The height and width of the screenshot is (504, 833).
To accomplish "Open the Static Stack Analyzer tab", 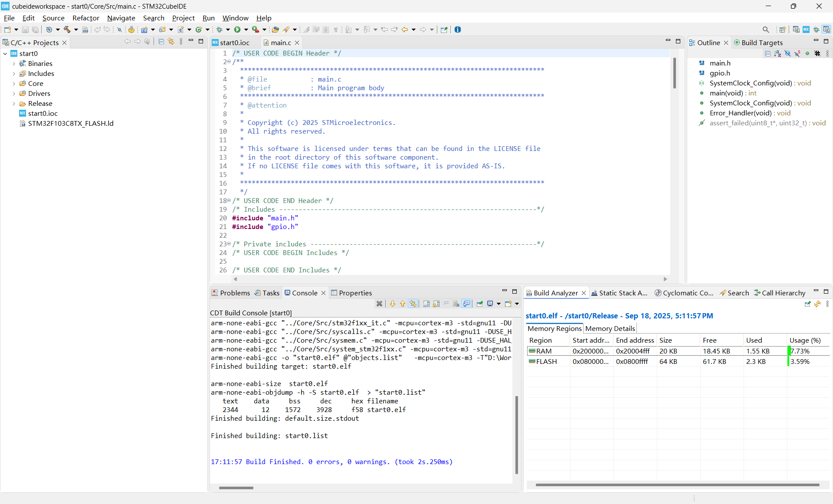I will tap(620, 293).
